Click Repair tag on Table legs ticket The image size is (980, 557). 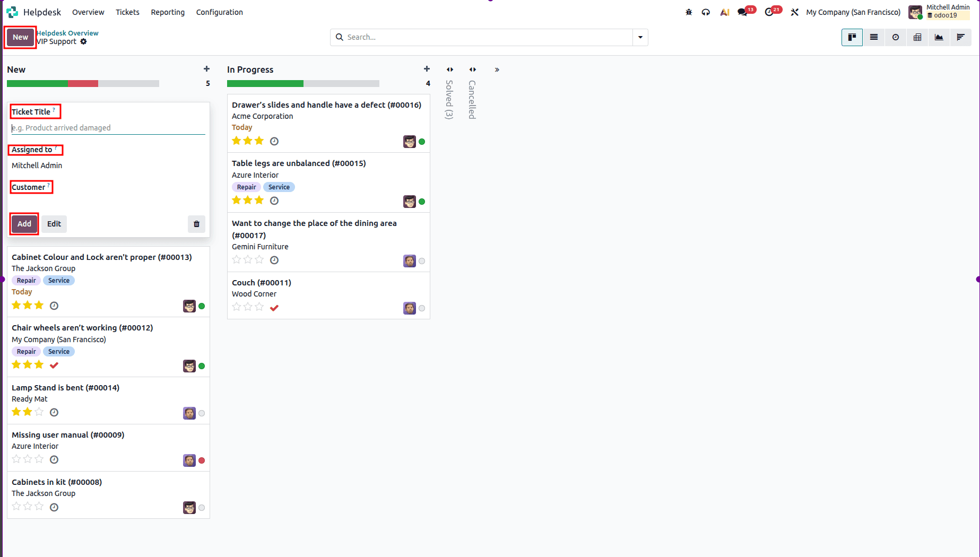(x=246, y=187)
